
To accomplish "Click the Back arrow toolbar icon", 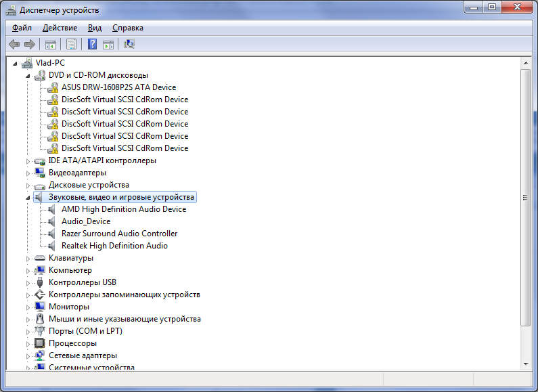I will tap(14, 44).
